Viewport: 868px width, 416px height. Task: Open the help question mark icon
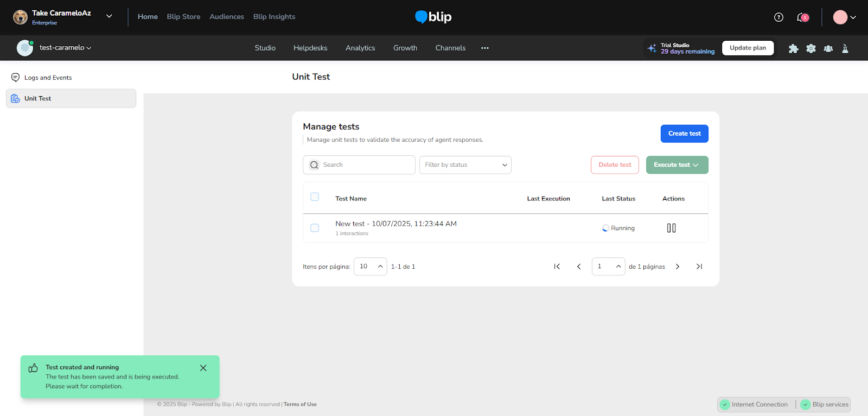pos(778,17)
